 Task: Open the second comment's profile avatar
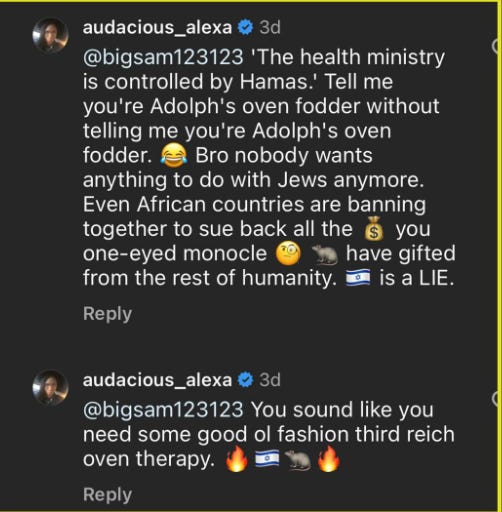50,388
